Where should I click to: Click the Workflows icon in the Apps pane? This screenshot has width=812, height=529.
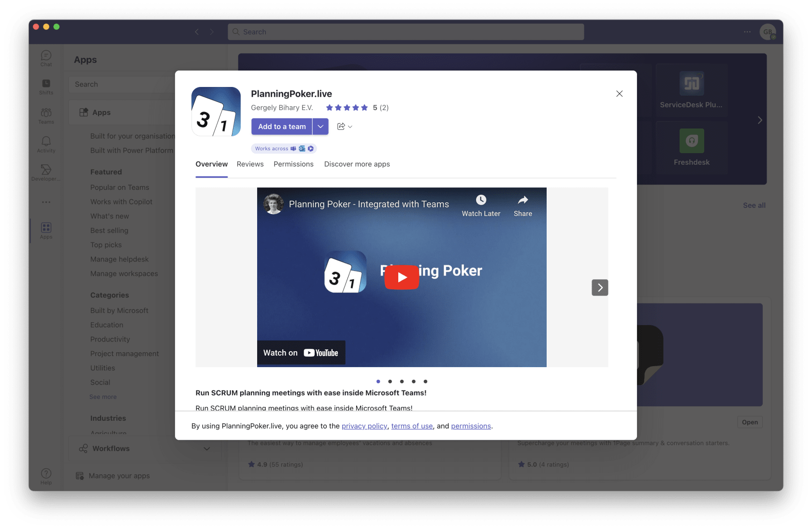(x=83, y=448)
